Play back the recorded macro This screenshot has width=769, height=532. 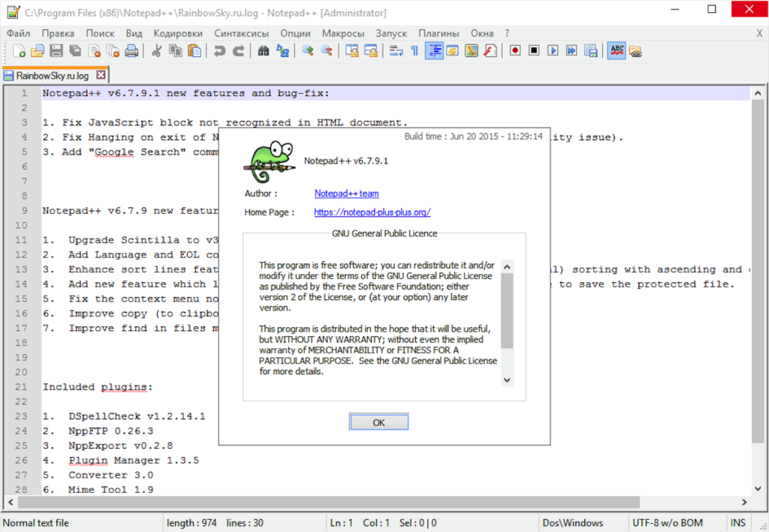[553, 51]
